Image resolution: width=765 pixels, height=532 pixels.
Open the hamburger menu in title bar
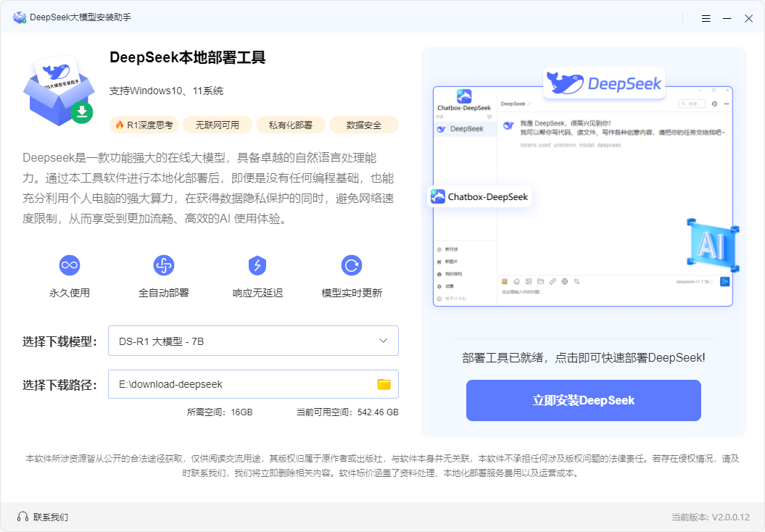(x=706, y=18)
